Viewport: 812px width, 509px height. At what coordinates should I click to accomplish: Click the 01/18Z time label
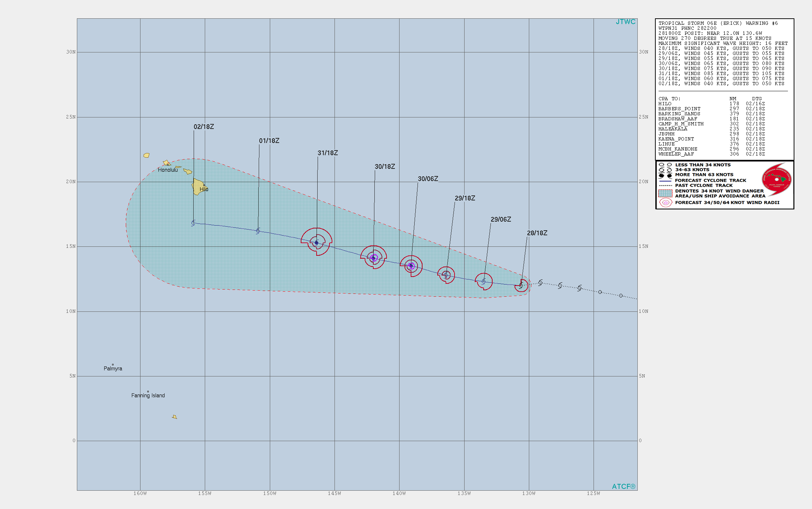tap(269, 141)
